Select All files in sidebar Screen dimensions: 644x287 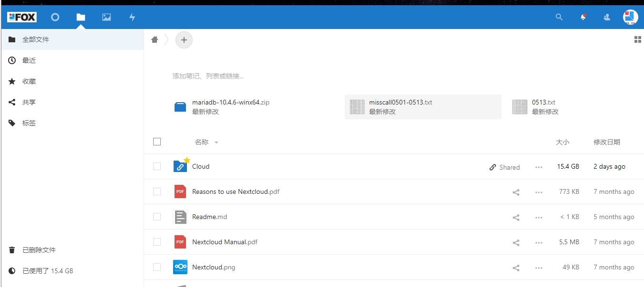[72, 39]
